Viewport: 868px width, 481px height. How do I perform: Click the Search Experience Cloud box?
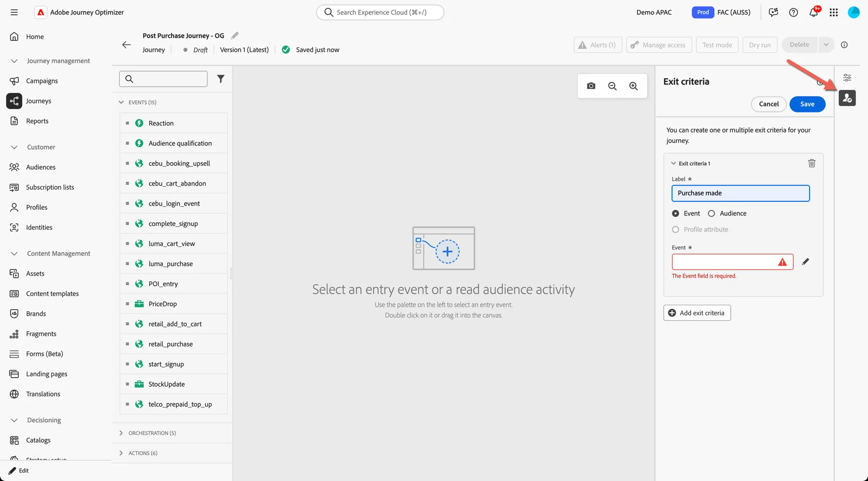click(x=380, y=12)
